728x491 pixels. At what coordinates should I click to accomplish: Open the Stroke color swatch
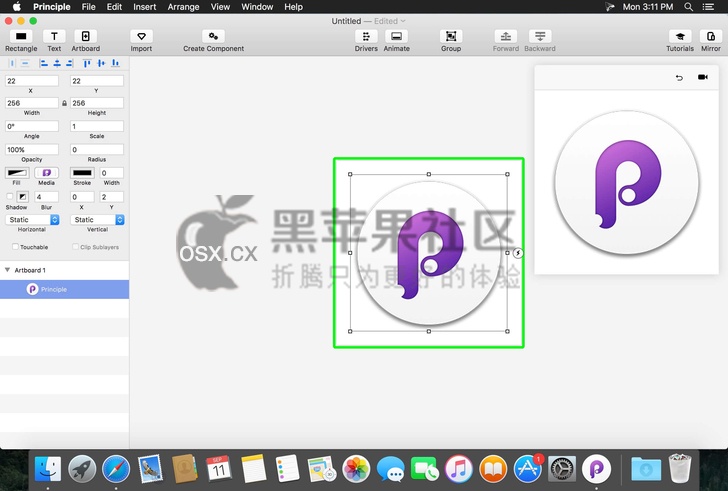click(x=82, y=173)
